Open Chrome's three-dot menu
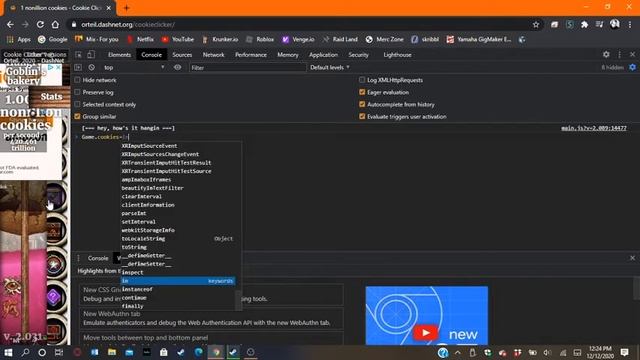The image size is (640, 360). coord(631,24)
